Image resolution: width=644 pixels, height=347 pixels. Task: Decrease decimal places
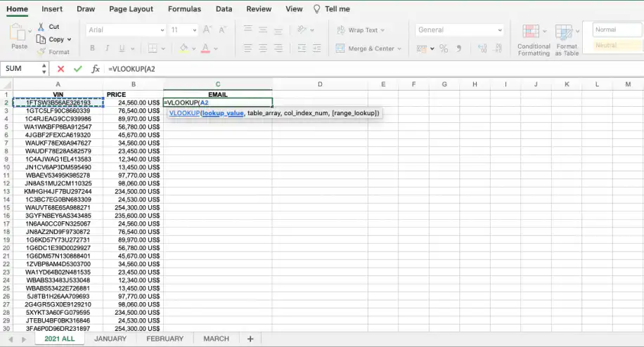click(x=498, y=48)
